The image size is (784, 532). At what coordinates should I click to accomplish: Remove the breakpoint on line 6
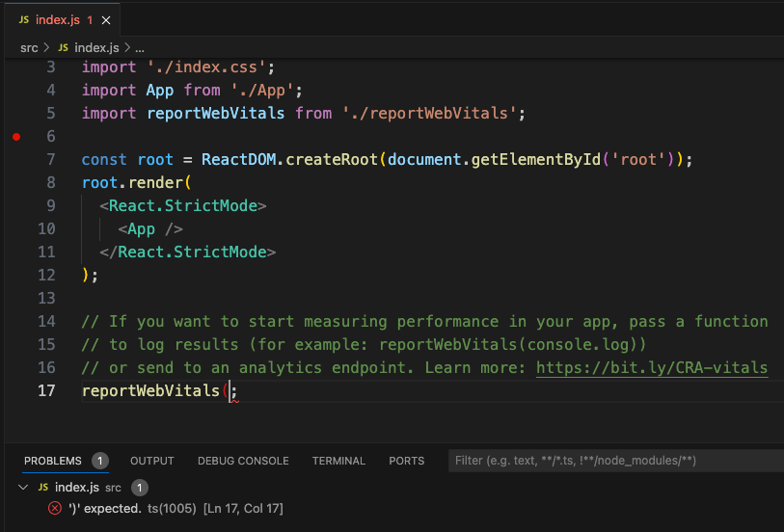[x=16, y=137]
